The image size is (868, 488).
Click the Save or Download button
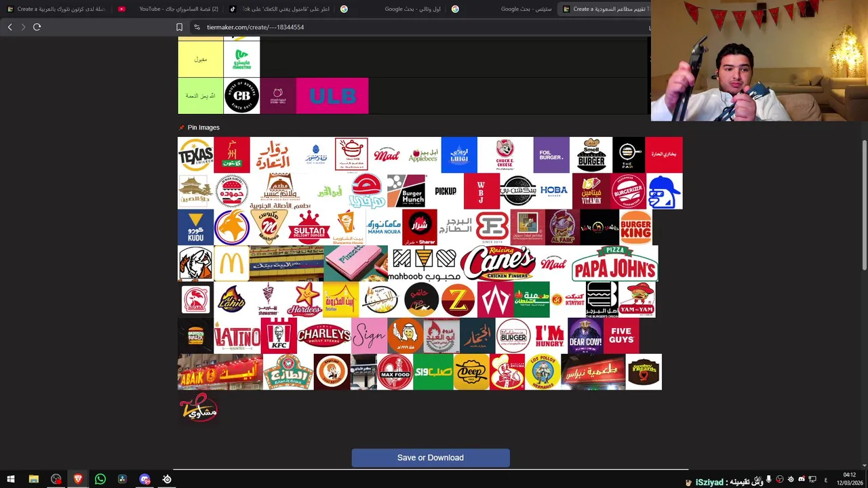[x=431, y=457]
